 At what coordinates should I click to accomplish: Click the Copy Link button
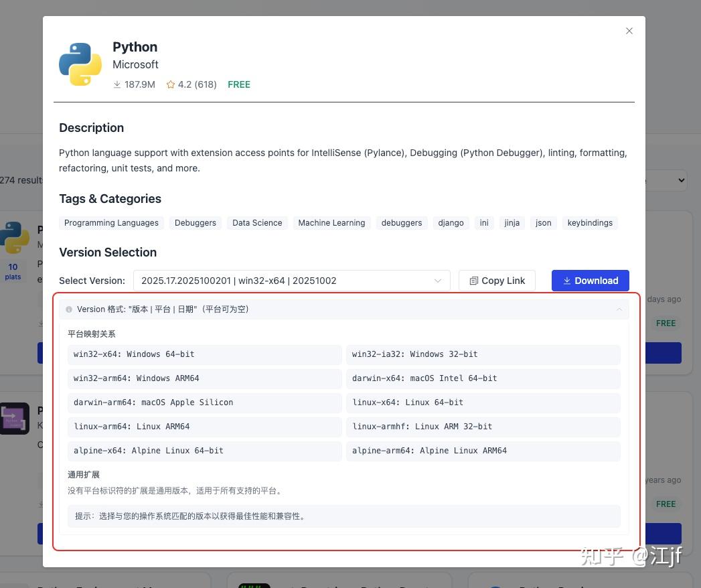[497, 281]
